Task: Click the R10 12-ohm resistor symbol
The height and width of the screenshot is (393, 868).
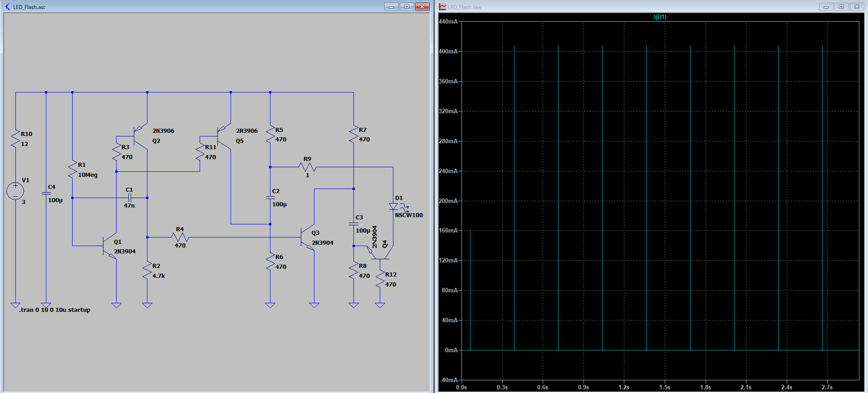Action: 15,138
